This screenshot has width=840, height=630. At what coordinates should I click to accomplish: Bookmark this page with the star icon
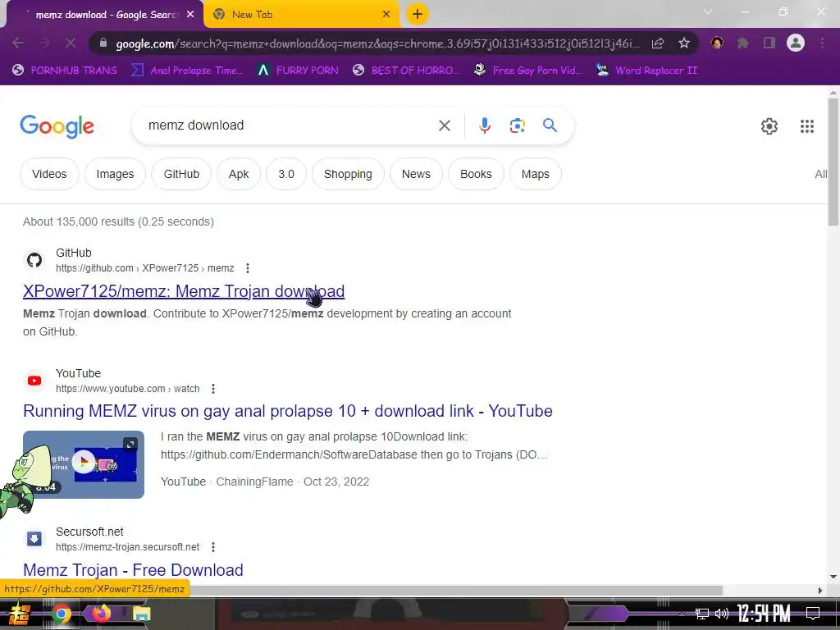tap(683, 43)
